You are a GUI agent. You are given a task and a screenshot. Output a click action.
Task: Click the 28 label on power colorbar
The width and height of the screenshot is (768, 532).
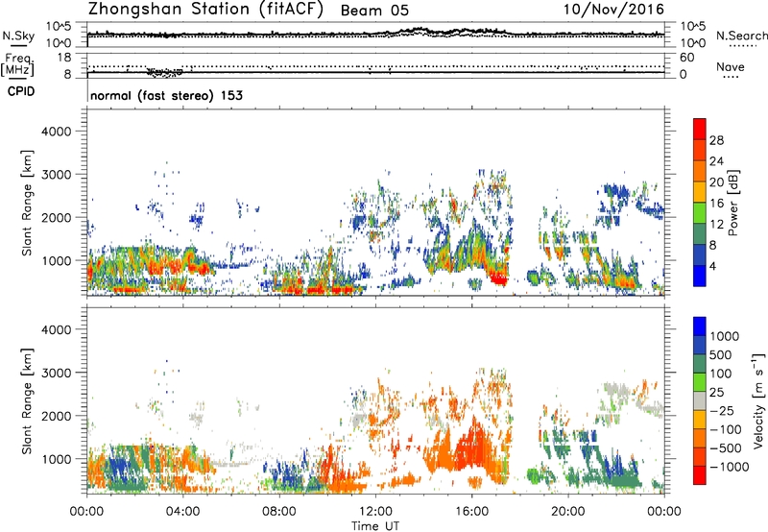pyautogui.click(x=716, y=140)
